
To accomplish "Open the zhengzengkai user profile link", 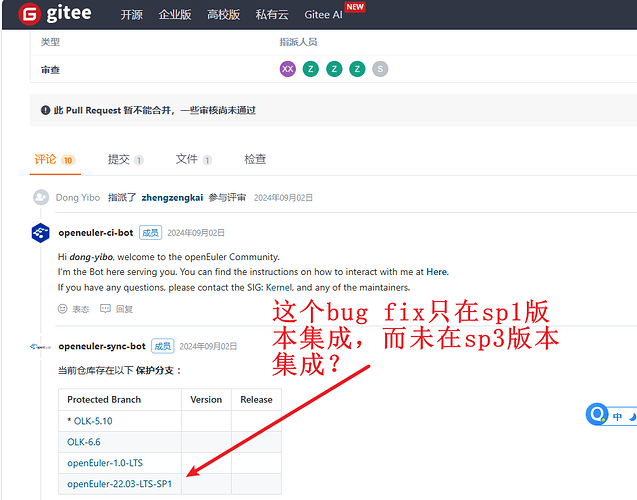I will (172, 198).
